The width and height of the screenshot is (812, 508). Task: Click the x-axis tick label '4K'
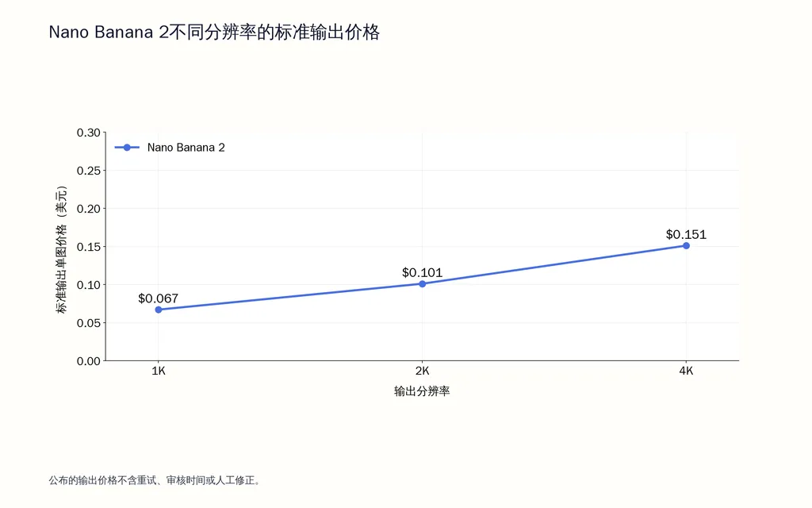(686, 371)
